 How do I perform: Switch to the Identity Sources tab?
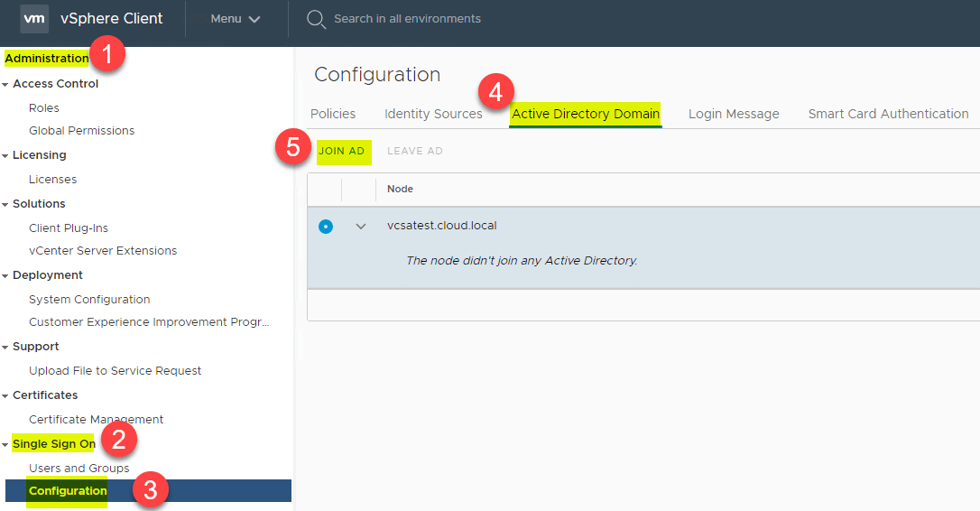click(x=433, y=114)
